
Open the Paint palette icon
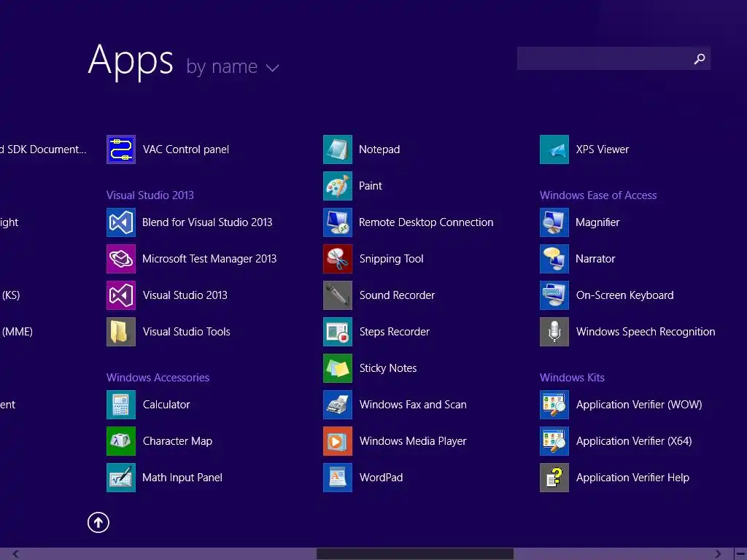tap(338, 186)
